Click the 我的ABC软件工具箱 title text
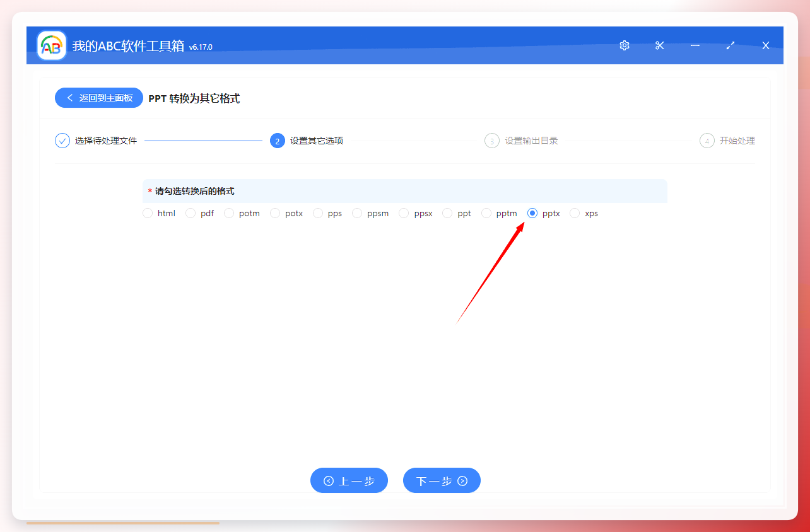810x532 pixels. [128, 46]
